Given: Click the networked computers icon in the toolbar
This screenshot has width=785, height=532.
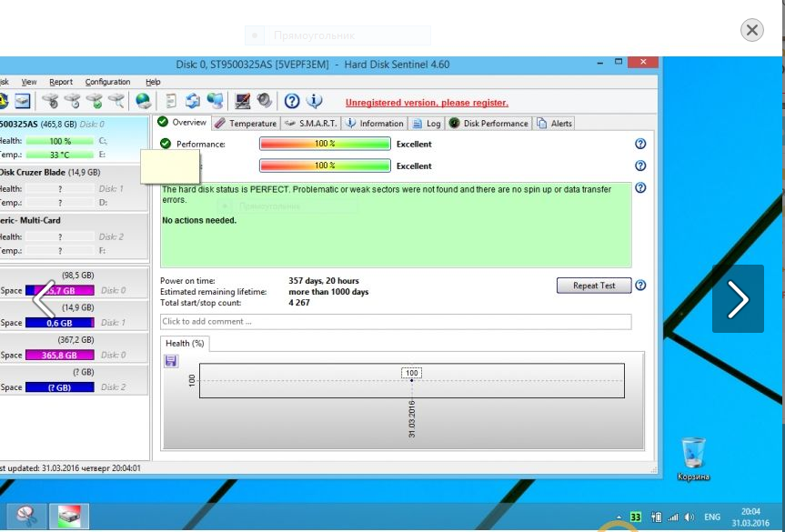Looking at the screenshot, I should (x=215, y=101).
